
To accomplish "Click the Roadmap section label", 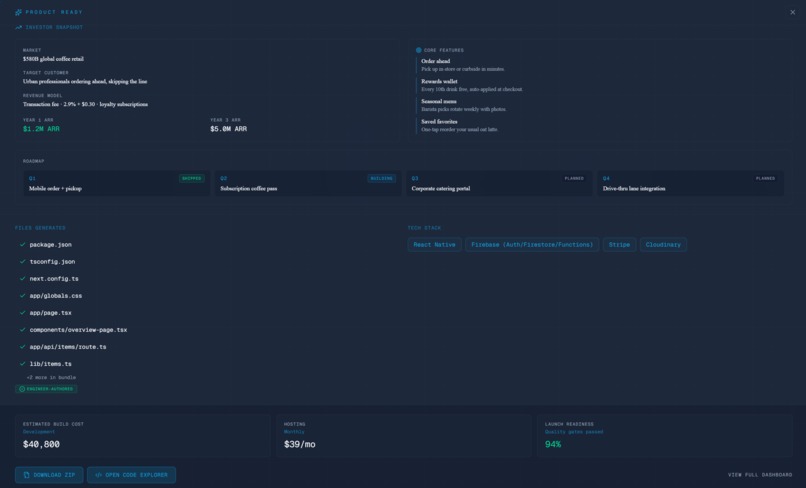I will (x=33, y=161).
